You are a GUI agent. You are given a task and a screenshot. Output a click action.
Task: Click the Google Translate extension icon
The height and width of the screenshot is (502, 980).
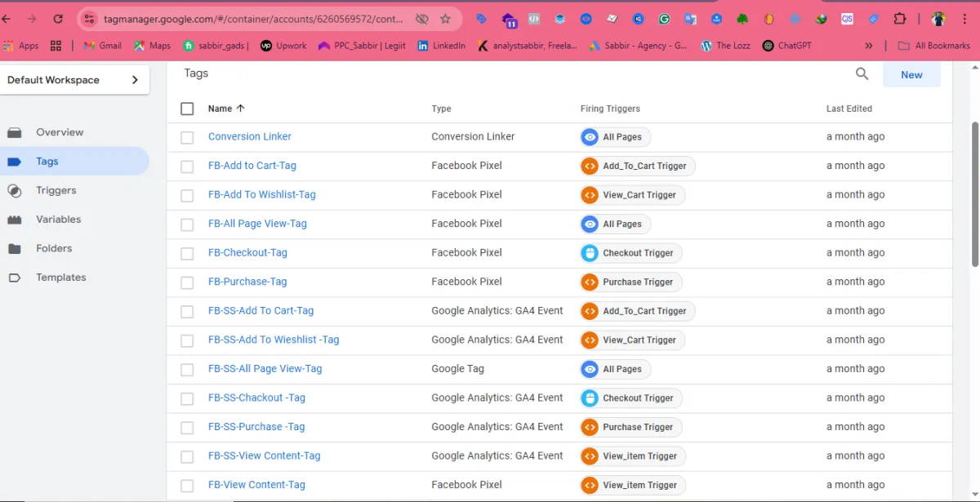[690, 19]
